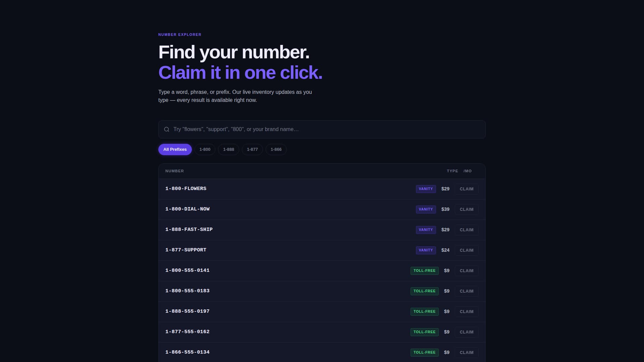This screenshot has width=644, height=362.
Task: Select the 1-800 prefix filter pill
Action: (205, 149)
